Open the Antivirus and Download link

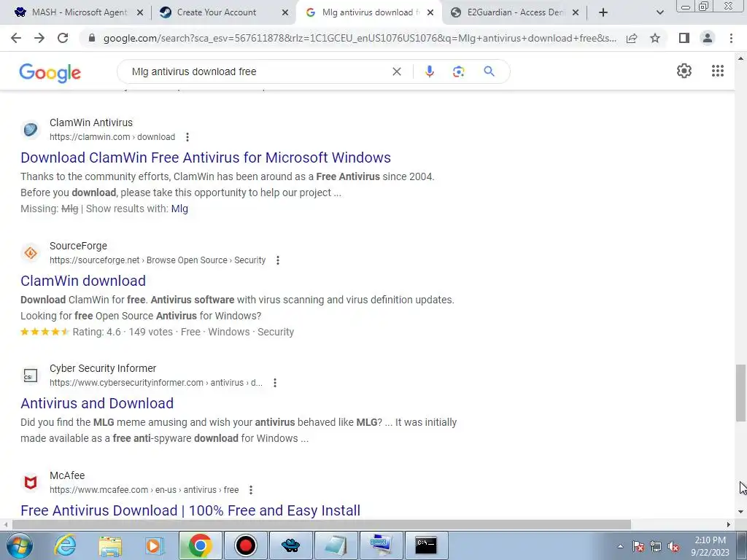[x=97, y=403]
